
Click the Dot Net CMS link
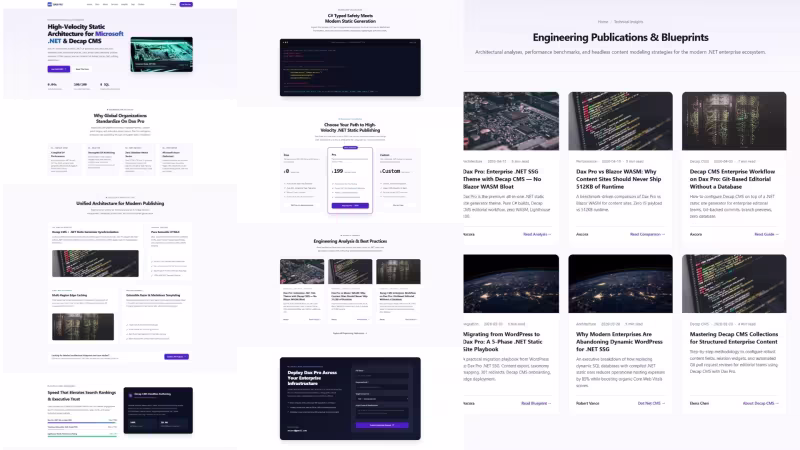tap(651, 403)
